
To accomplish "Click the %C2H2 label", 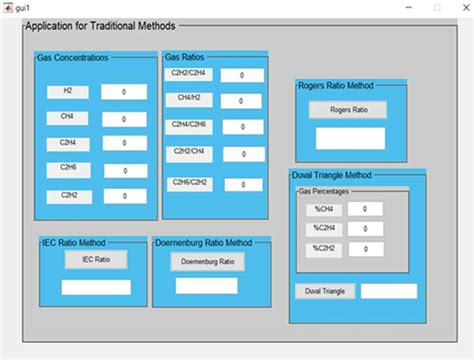I will click(324, 250).
